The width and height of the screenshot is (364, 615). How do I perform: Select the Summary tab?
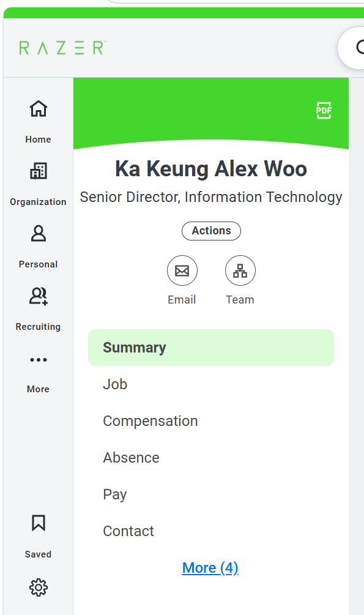tap(211, 348)
